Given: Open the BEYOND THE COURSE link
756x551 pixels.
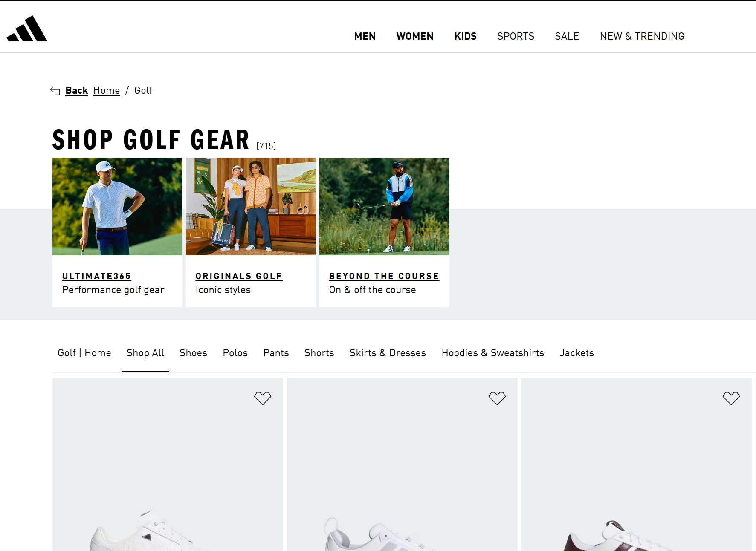Looking at the screenshot, I should tap(384, 276).
